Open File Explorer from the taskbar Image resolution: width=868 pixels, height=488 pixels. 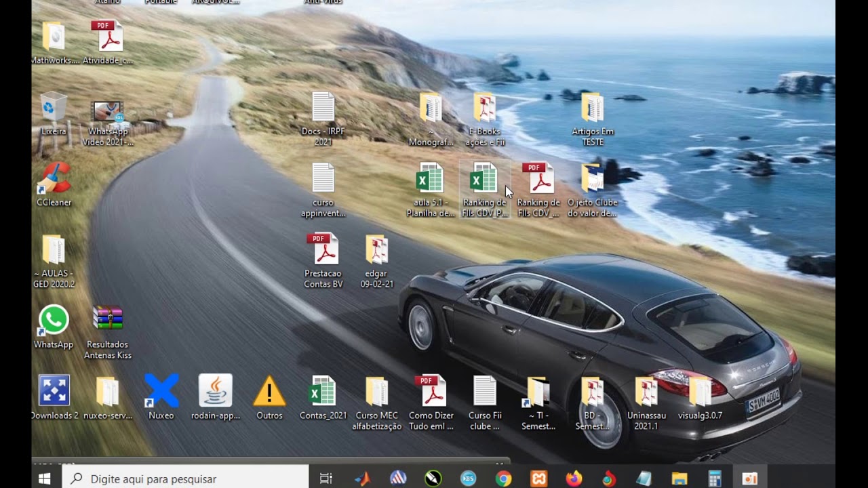[679, 479]
